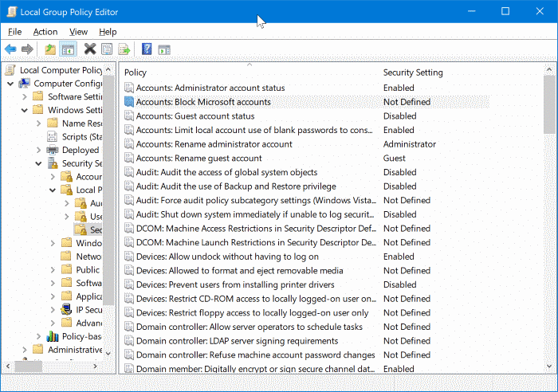Click the Export List toolbar icon

click(x=124, y=49)
